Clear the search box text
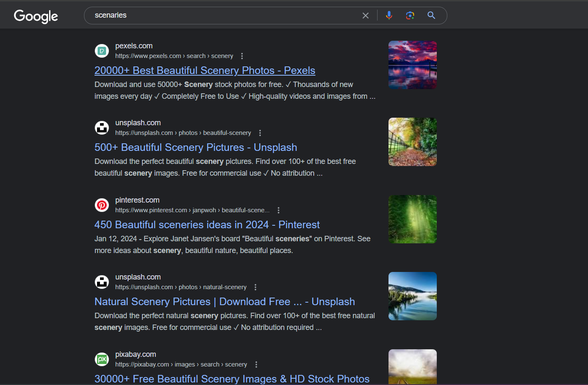 365,16
